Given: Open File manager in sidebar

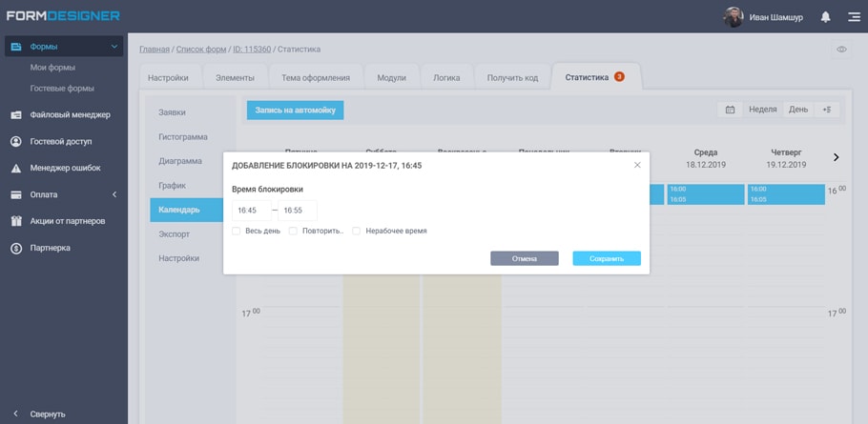Looking at the screenshot, I should click(x=70, y=114).
